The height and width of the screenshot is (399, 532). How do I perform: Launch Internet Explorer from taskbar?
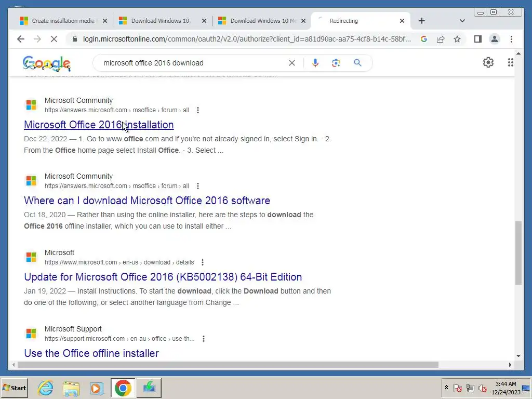click(x=46, y=388)
